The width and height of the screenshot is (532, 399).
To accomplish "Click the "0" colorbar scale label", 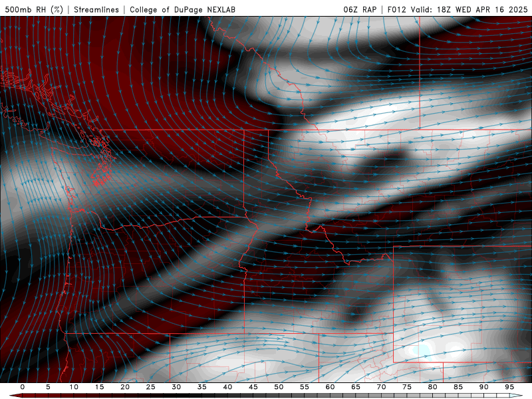I will (23, 387).
